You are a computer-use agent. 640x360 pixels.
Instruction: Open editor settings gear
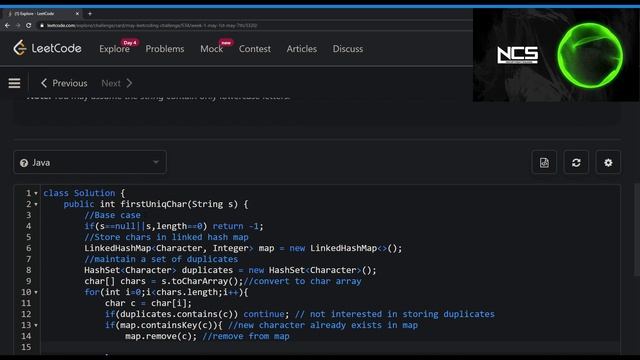[608, 162]
